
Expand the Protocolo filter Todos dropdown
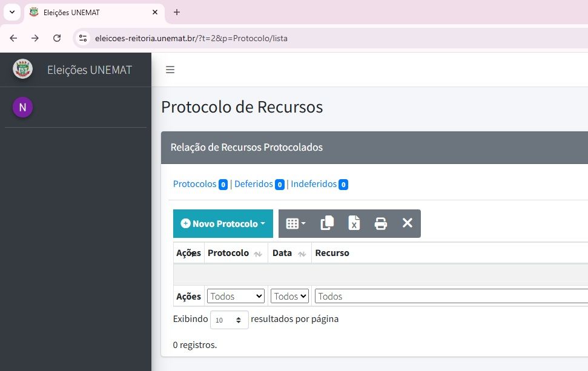point(236,296)
